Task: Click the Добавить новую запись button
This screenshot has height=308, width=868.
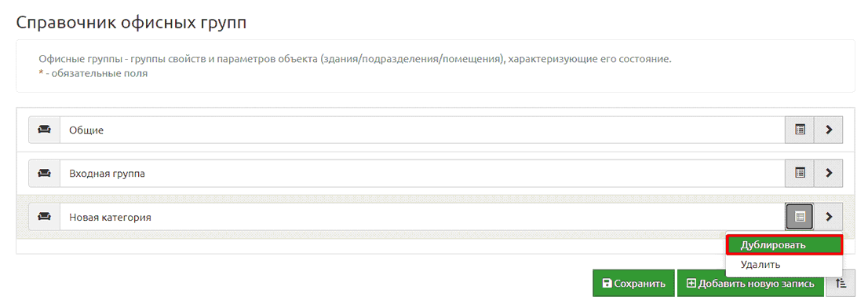Action: click(750, 284)
